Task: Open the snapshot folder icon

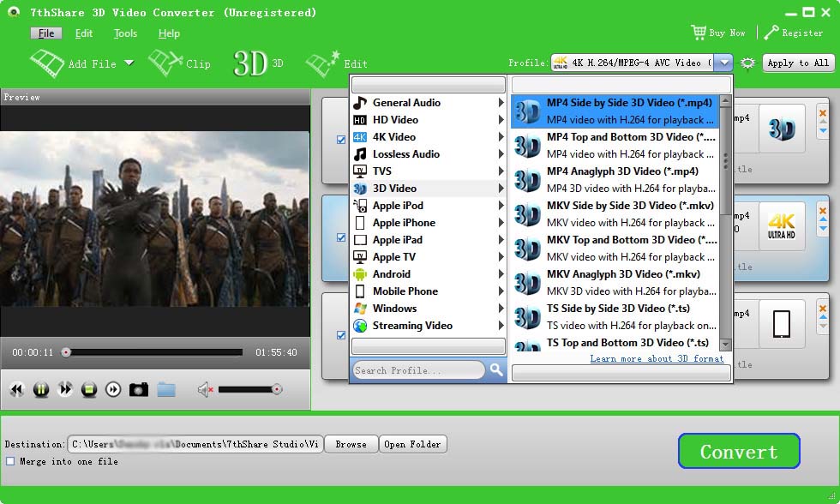Action: [166, 389]
